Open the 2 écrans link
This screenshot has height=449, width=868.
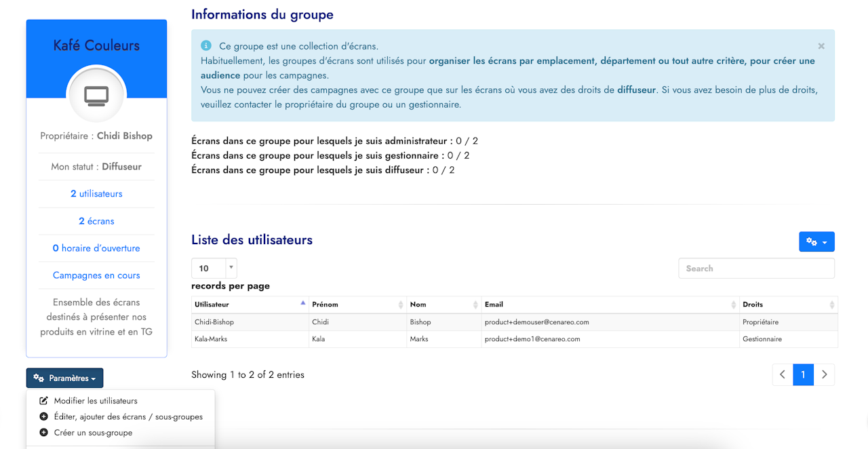point(96,221)
